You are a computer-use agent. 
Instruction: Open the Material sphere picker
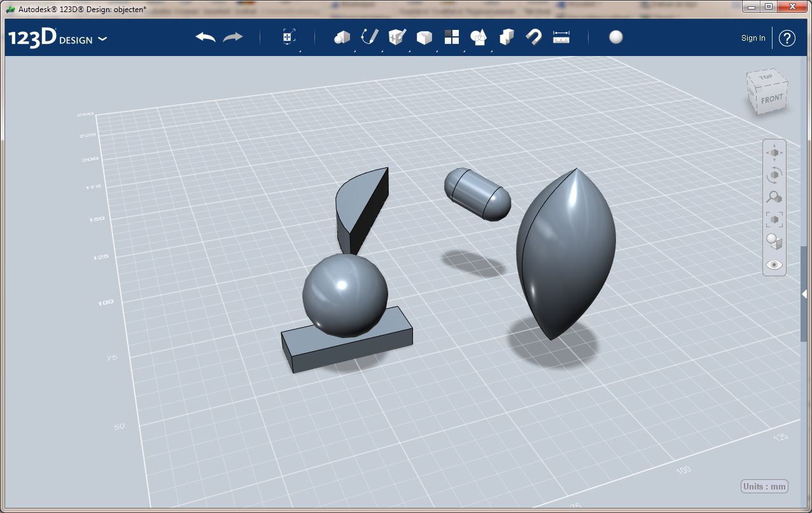[x=615, y=38]
